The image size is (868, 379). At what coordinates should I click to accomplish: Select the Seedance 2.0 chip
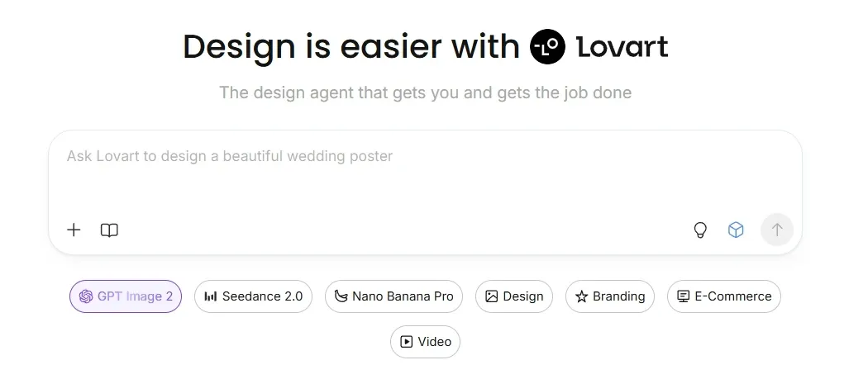point(253,296)
